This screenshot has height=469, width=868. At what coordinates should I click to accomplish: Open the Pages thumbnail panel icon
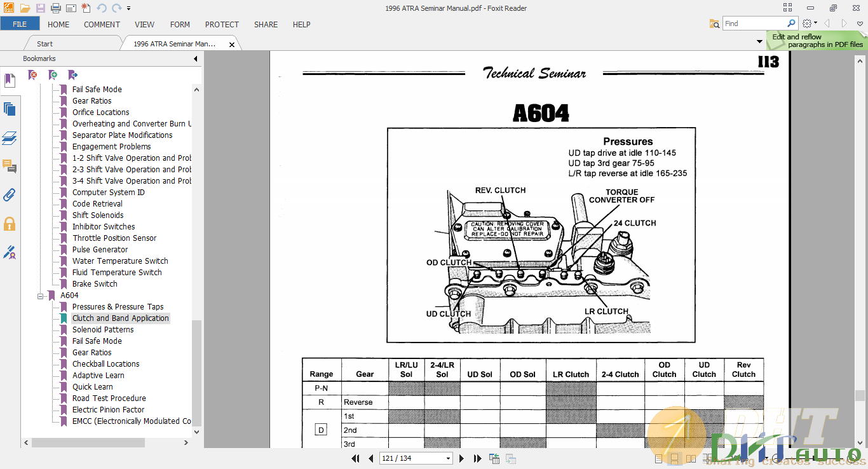coord(10,109)
